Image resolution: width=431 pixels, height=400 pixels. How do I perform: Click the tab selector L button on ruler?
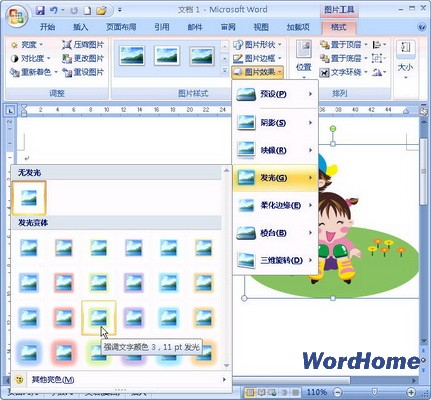pos(10,110)
